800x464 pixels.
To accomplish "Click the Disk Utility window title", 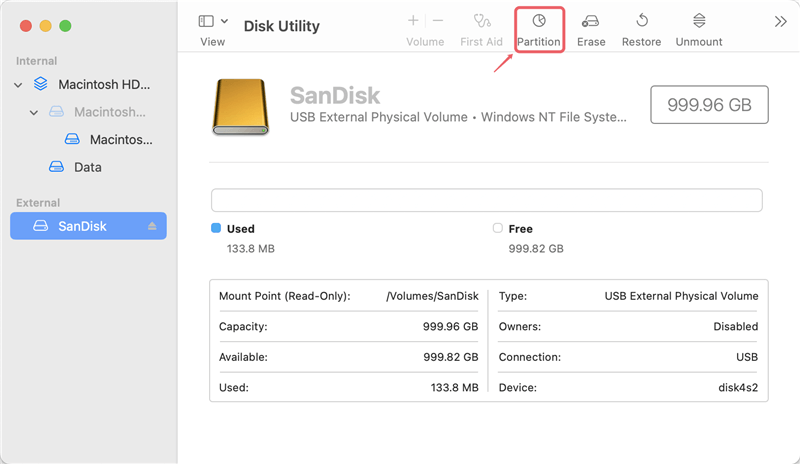I will pyautogui.click(x=282, y=26).
